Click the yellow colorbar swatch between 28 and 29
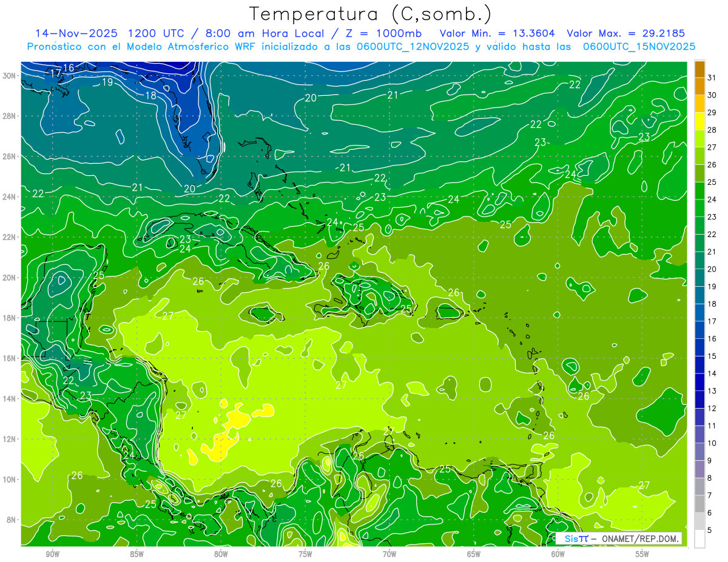 [x=699, y=121]
